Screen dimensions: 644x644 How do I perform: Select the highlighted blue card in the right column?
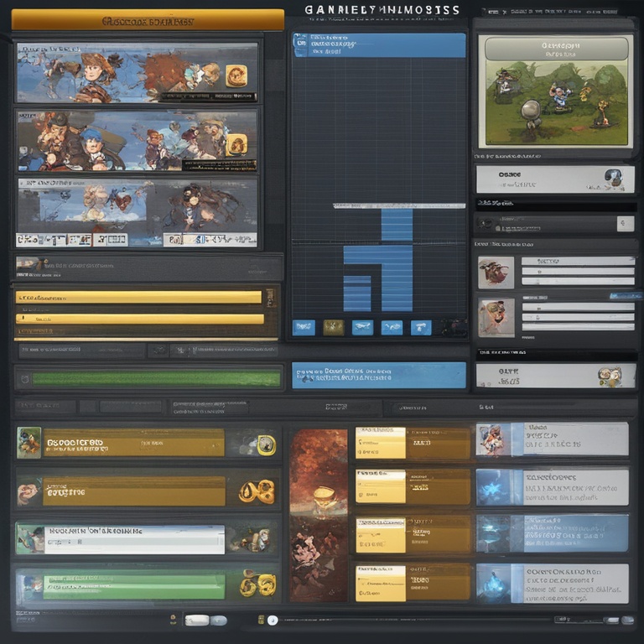click(553, 532)
